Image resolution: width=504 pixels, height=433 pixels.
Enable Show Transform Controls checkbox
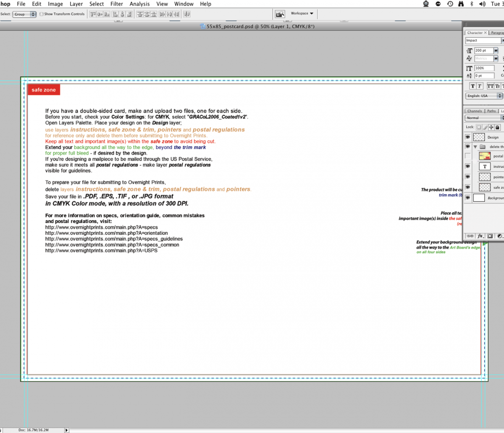click(x=42, y=14)
